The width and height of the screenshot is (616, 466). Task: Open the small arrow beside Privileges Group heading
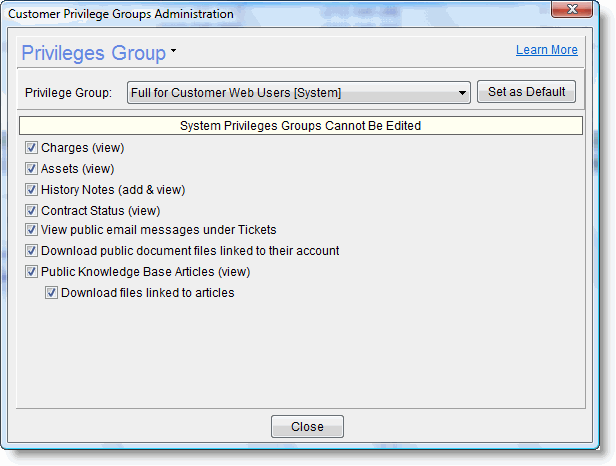(173, 50)
